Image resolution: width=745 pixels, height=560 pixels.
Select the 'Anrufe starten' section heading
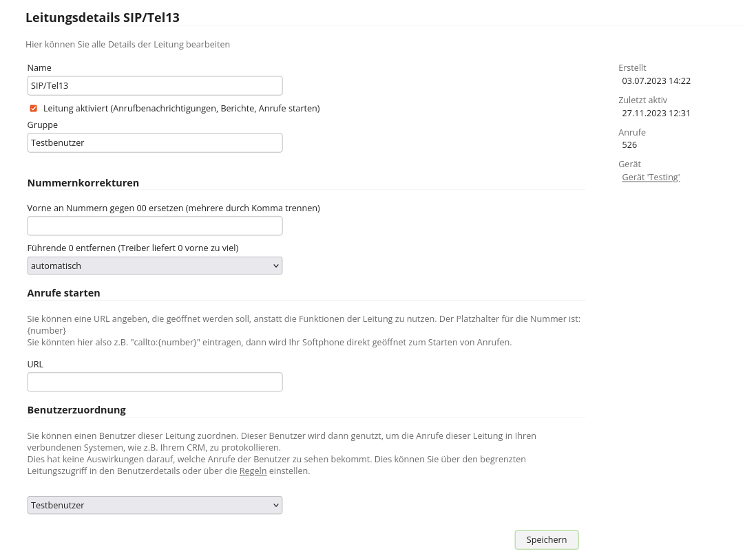coord(64,293)
